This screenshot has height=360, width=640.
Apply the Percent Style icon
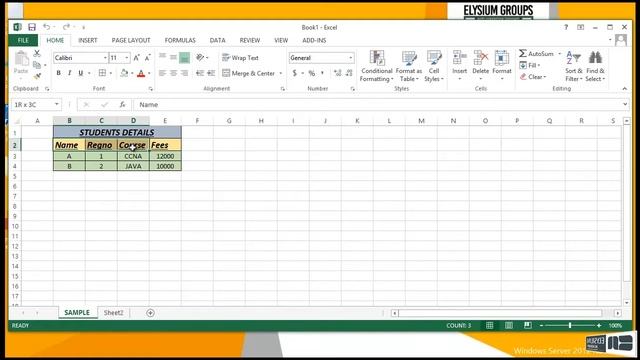pyautogui.click(x=312, y=73)
